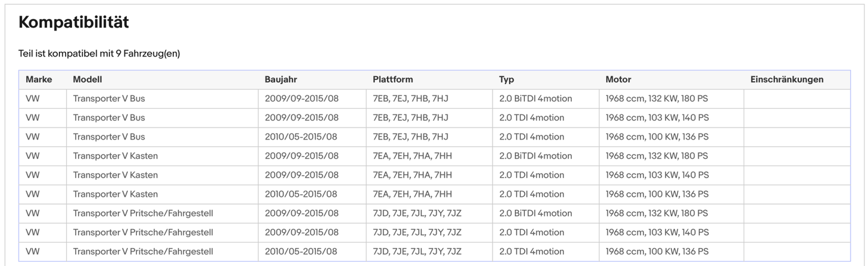
Task: Click 2.0 BiTDI 4motion in Transporter V Kasten row
Action: (535, 156)
